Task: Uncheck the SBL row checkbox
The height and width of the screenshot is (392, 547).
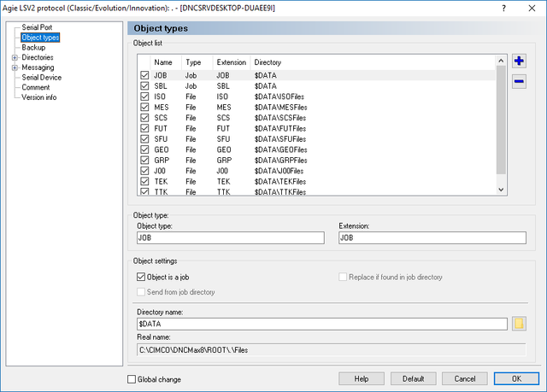Action: [x=144, y=85]
